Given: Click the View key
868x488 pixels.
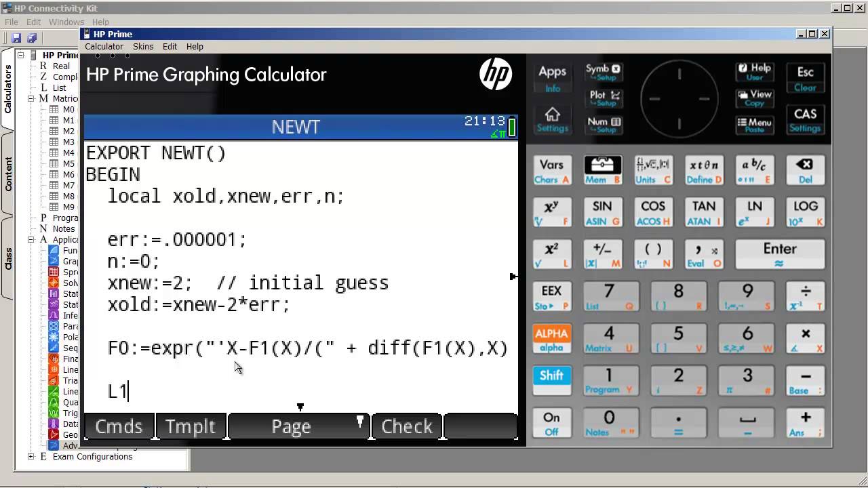Looking at the screenshot, I should [x=754, y=98].
